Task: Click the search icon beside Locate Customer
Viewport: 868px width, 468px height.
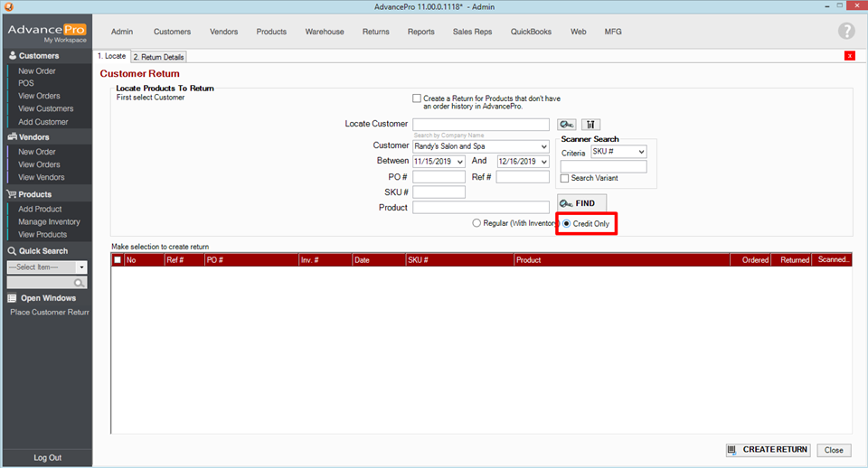Action: pyautogui.click(x=567, y=125)
